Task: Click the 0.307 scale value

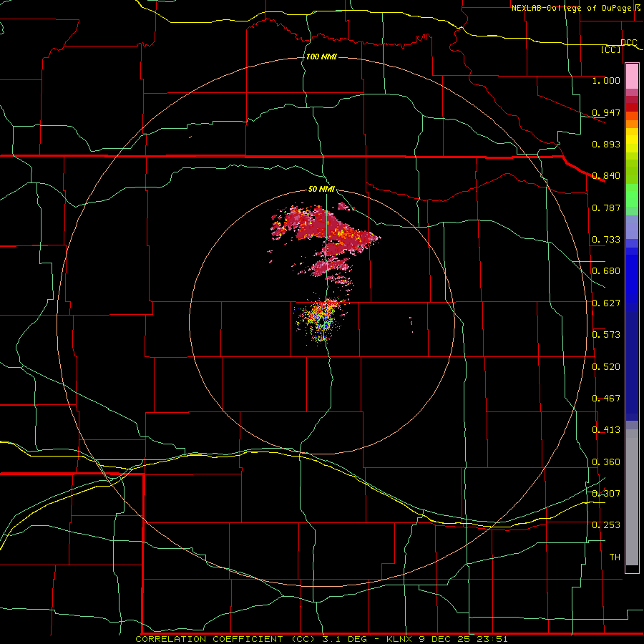Action: point(606,494)
